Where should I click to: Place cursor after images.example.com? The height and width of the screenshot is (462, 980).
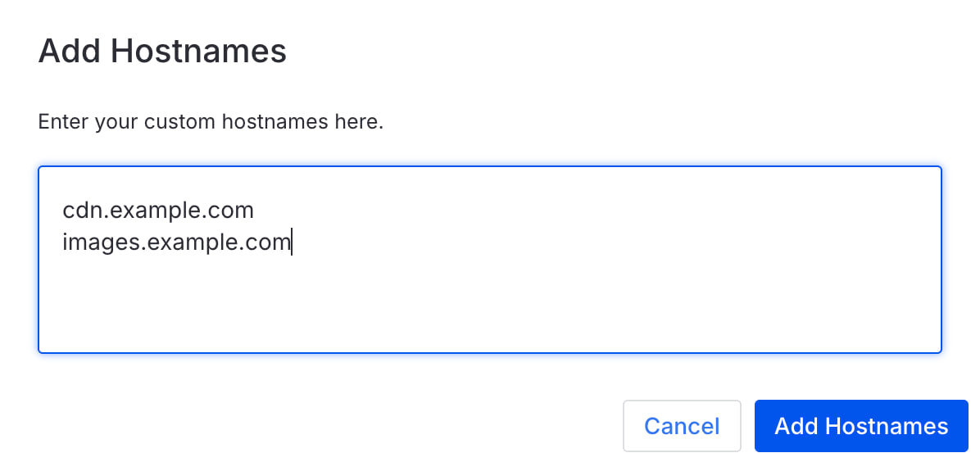292,242
